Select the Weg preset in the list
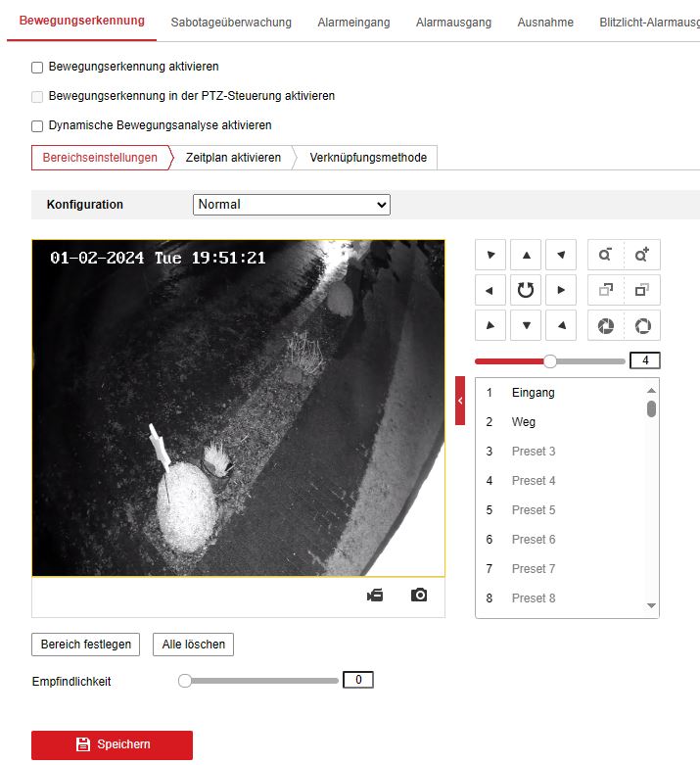Viewport: 700px width, 765px height. (x=523, y=422)
